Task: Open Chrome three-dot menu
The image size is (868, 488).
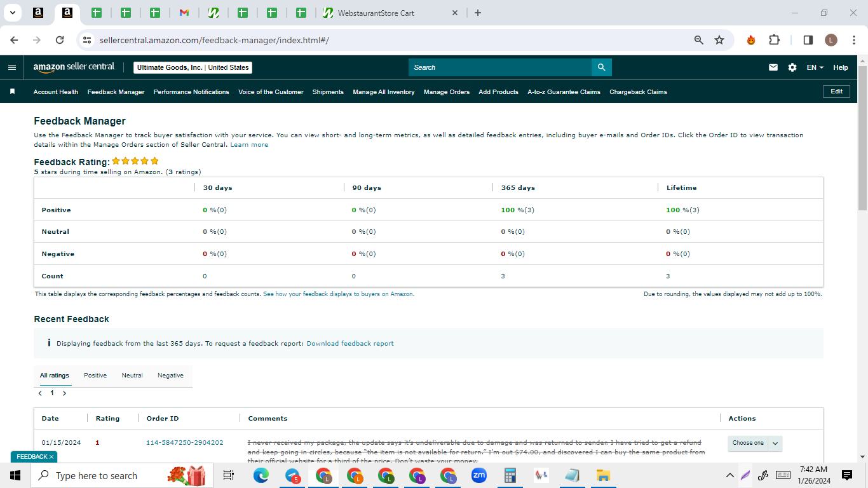Action: tap(853, 40)
